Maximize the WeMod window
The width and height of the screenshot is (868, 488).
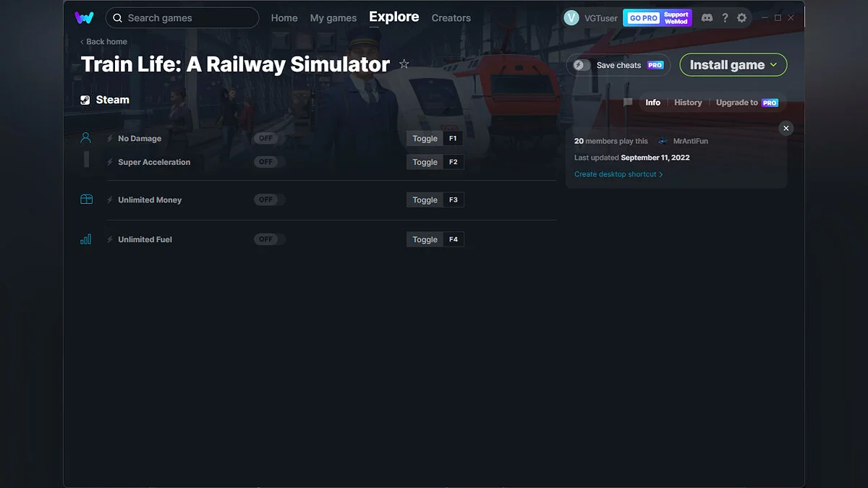[778, 18]
